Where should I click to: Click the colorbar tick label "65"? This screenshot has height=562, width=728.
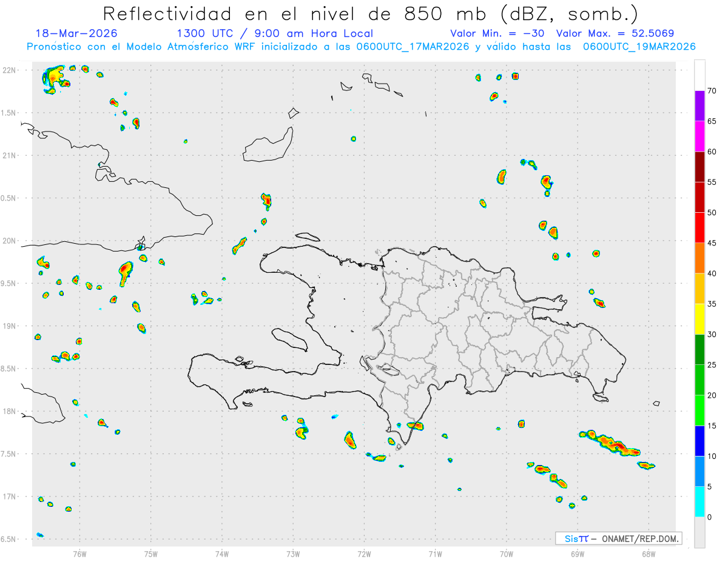point(712,121)
